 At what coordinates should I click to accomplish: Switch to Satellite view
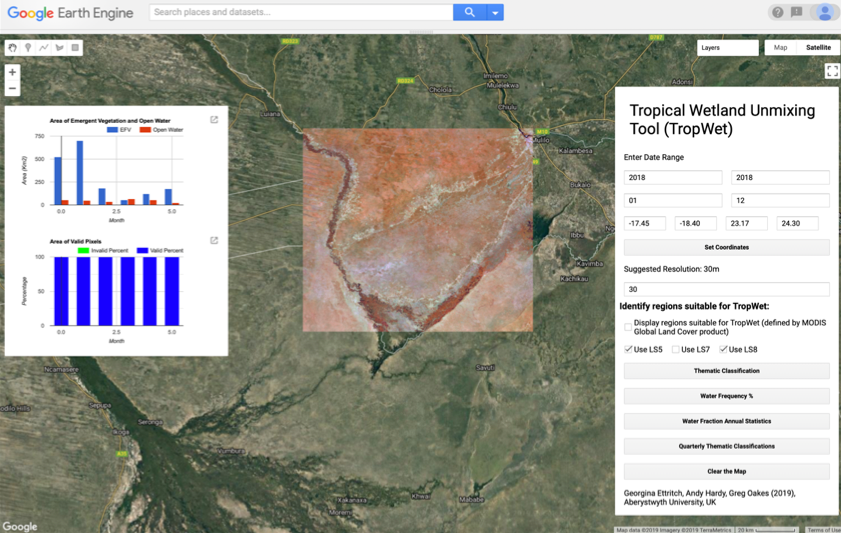pos(818,48)
